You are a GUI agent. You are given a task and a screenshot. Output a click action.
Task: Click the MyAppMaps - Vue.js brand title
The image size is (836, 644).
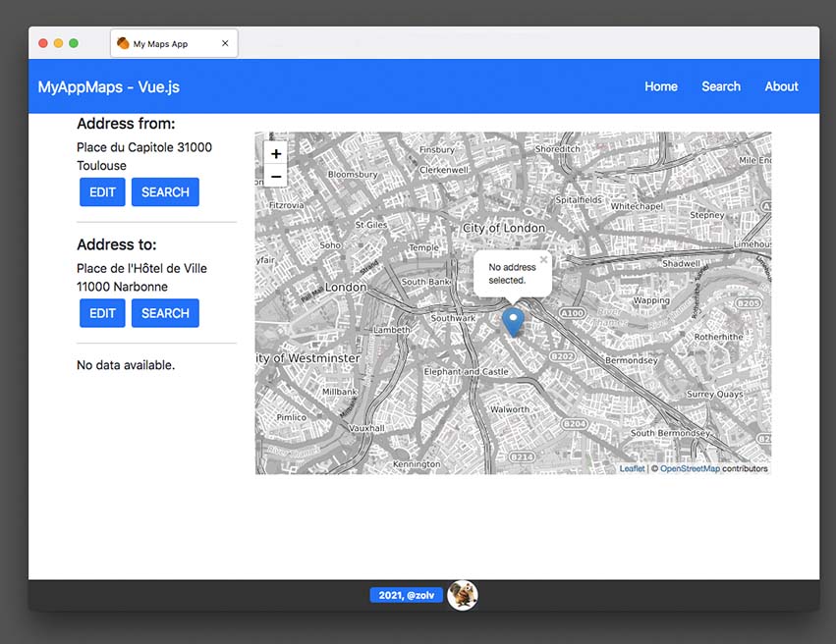click(x=108, y=86)
